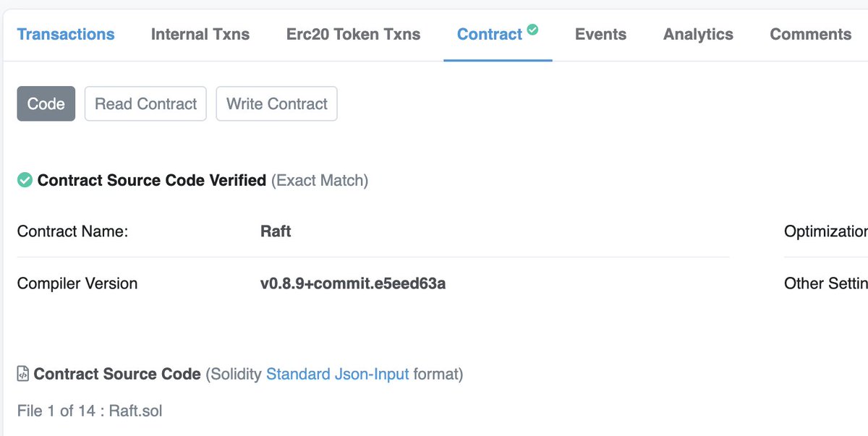Open the Comments tab
The width and height of the screenshot is (868, 436).
810,34
